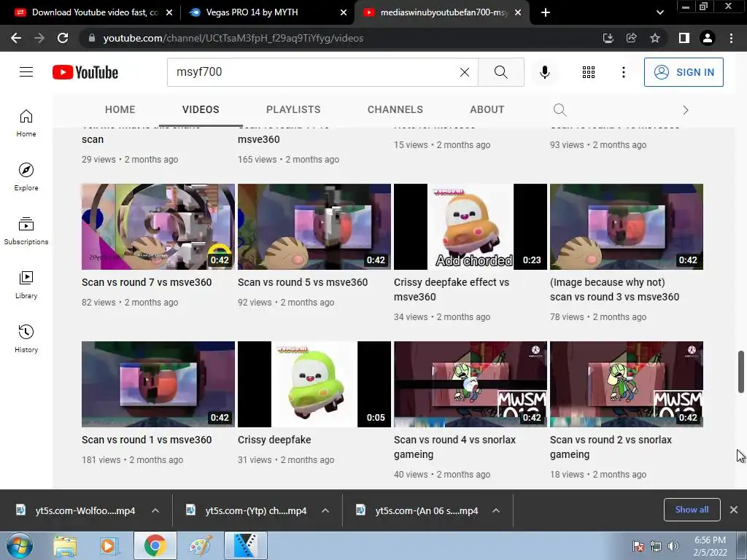Go to Home in the sidebar

(x=26, y=123)
